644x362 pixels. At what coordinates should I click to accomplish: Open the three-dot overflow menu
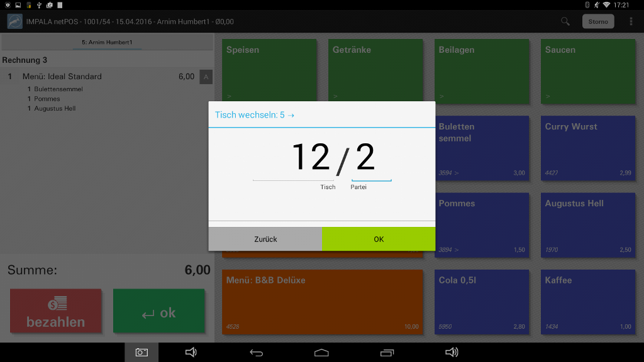(631, 21)
